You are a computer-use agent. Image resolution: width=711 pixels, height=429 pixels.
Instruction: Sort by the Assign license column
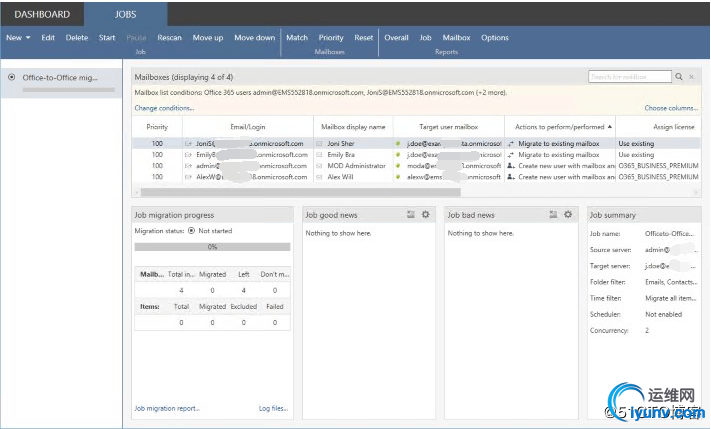[674, 127]
